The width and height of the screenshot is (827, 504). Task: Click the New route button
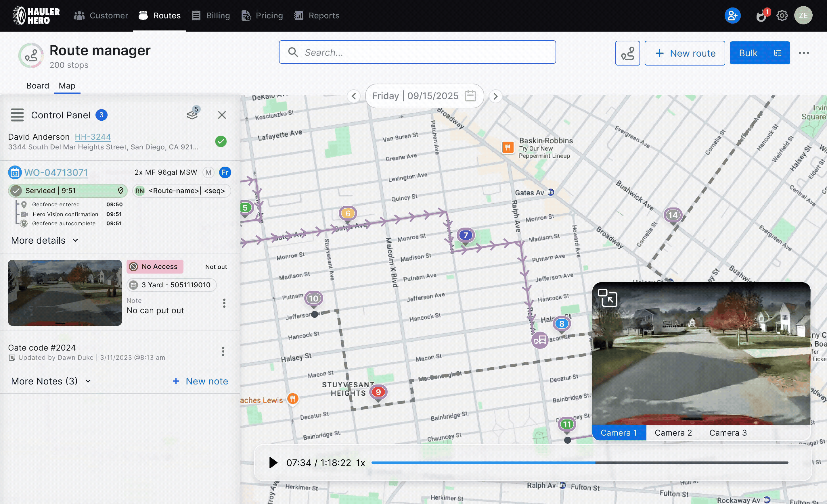[685, 53]
